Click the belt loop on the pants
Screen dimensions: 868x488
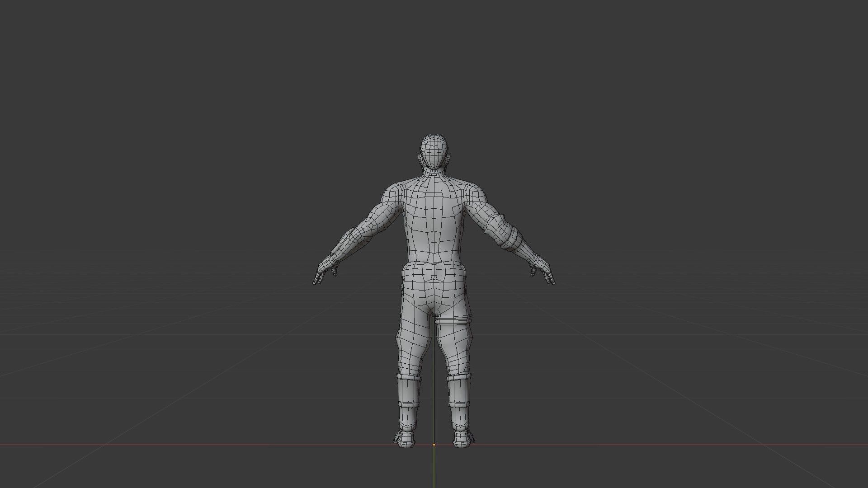click(x=434, y=271)
